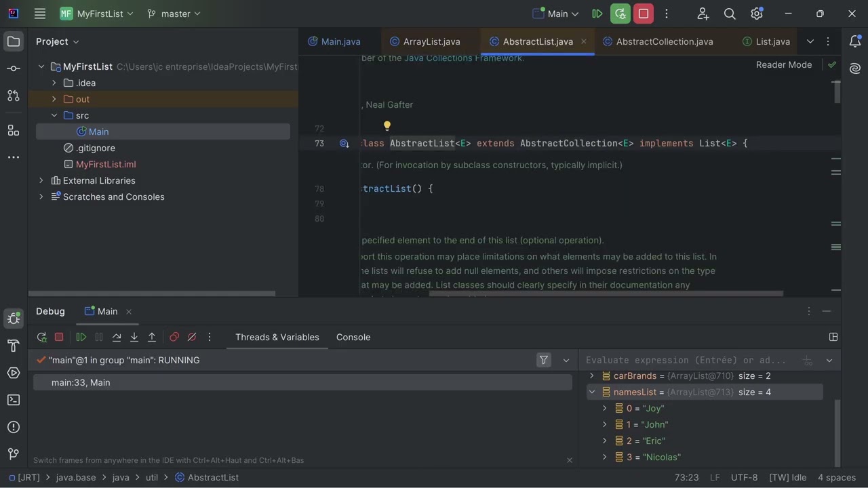Pause the program in the debug toolbar
The width and height of the screenshot is (868, 488).
click(99, 337)
